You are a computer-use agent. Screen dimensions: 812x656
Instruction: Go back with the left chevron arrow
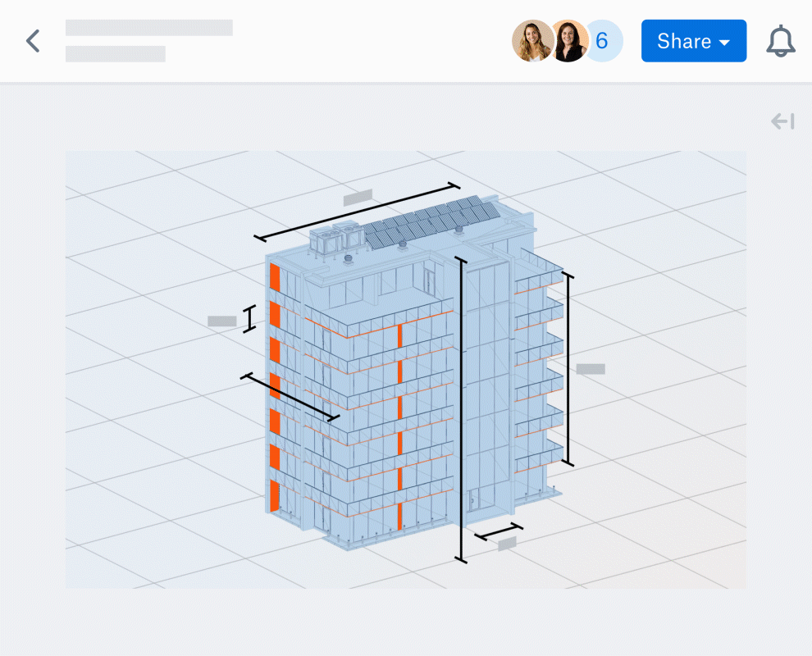(33, 41)
